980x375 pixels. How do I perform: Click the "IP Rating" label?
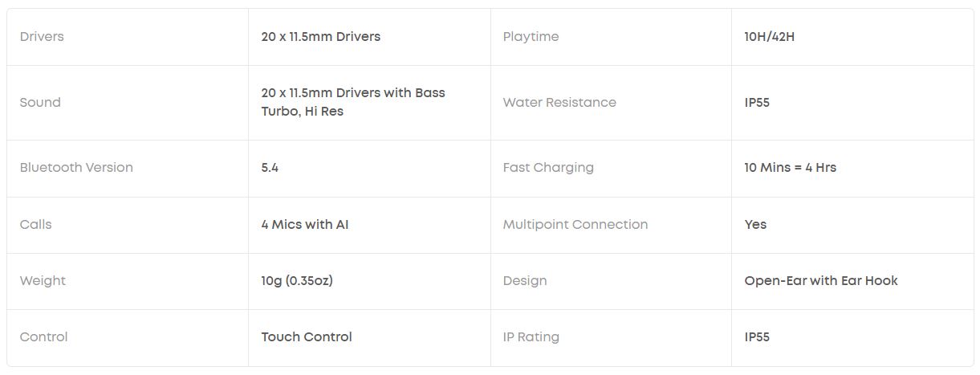pyautogui.click(x=531, y=337)
